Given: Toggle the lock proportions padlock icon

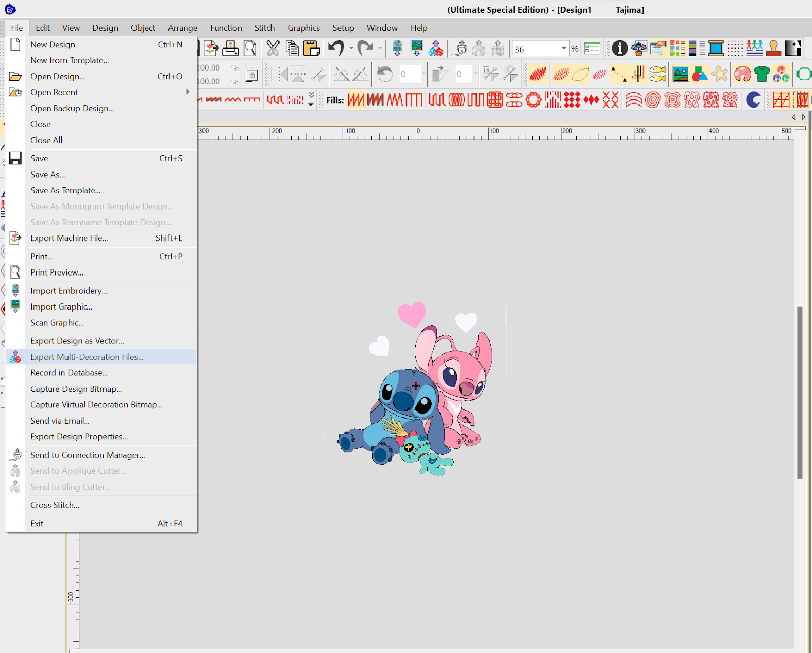Looking at the screenshot, I should (252, 75).
